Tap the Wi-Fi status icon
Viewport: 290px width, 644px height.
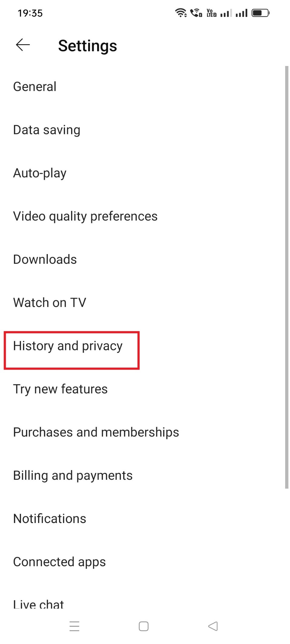(x=181, y=13)
